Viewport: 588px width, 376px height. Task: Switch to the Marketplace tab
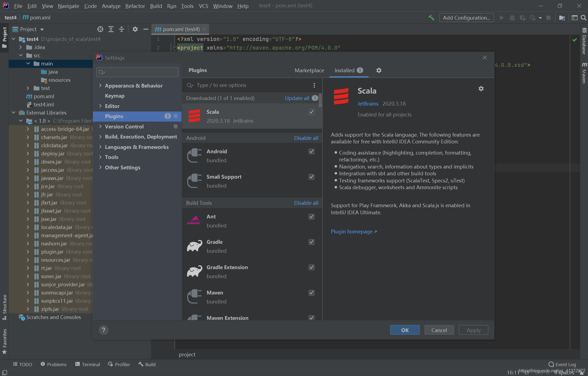pyautogui.click(x=309, y=70)
